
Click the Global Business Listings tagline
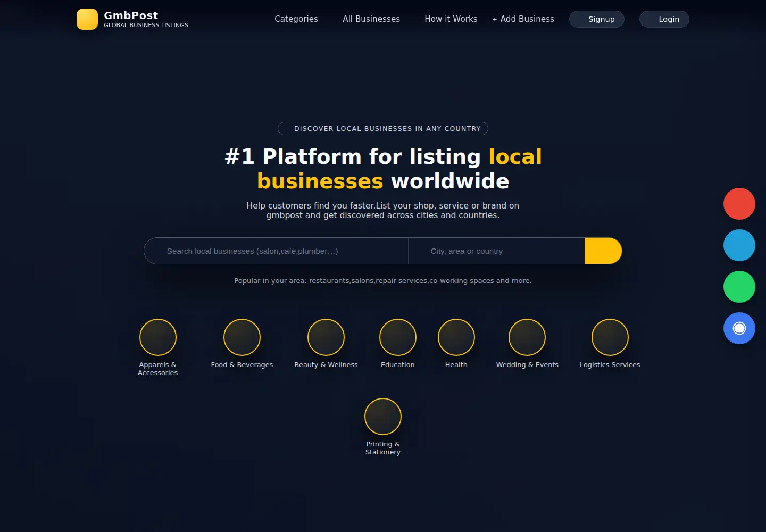[146, 25]
